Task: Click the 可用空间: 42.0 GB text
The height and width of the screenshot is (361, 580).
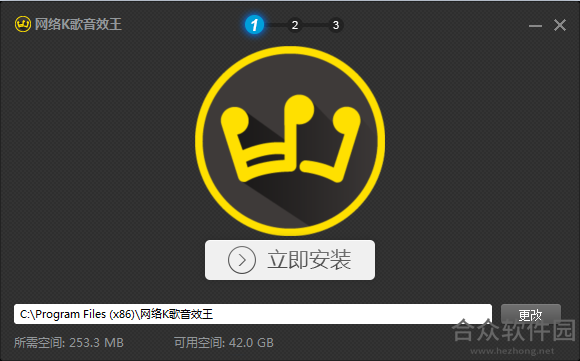Action: click(x=224, y=343)
